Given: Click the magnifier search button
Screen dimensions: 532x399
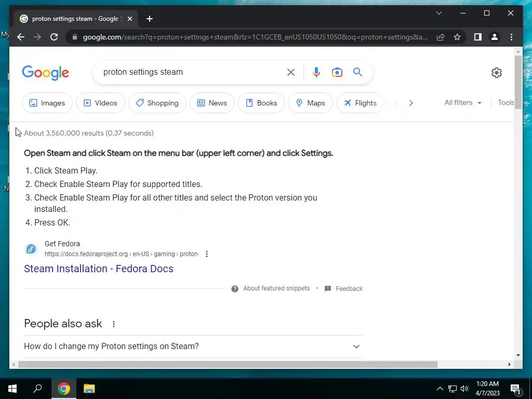Looking at the screenshot, I should 357,72.
